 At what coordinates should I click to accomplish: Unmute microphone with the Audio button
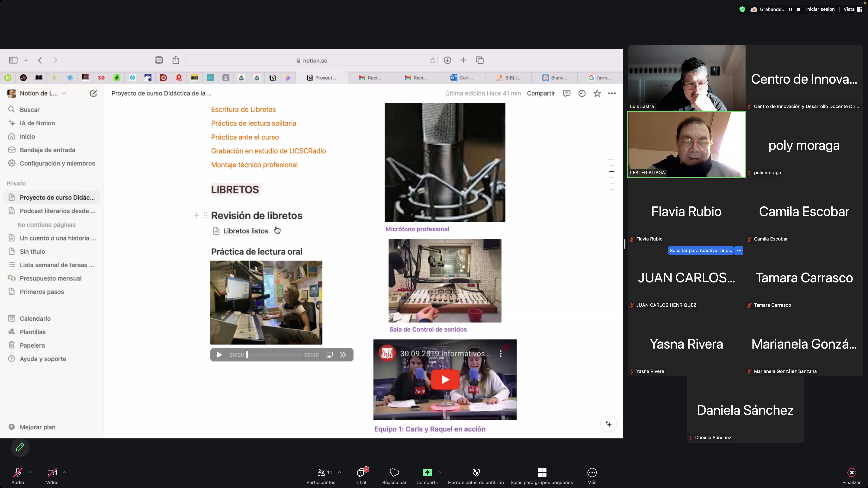click(x=18, y=476)
